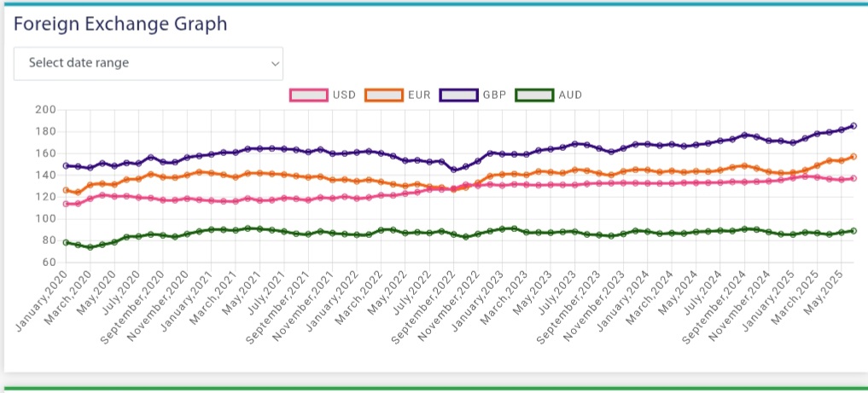Select the last GBP data point on the right
Screen dimensions: 868x393
[x=853, y=126]
